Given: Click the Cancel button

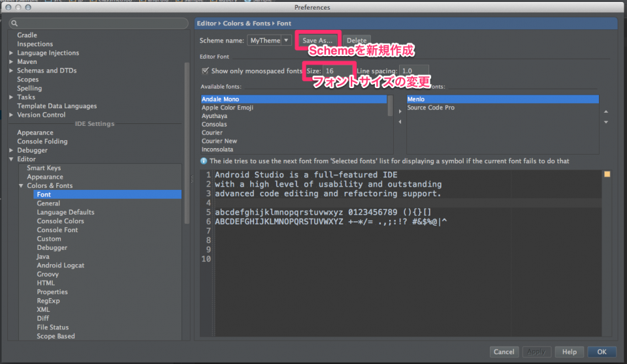Looking at the screenshot, I should click(504, 352).
